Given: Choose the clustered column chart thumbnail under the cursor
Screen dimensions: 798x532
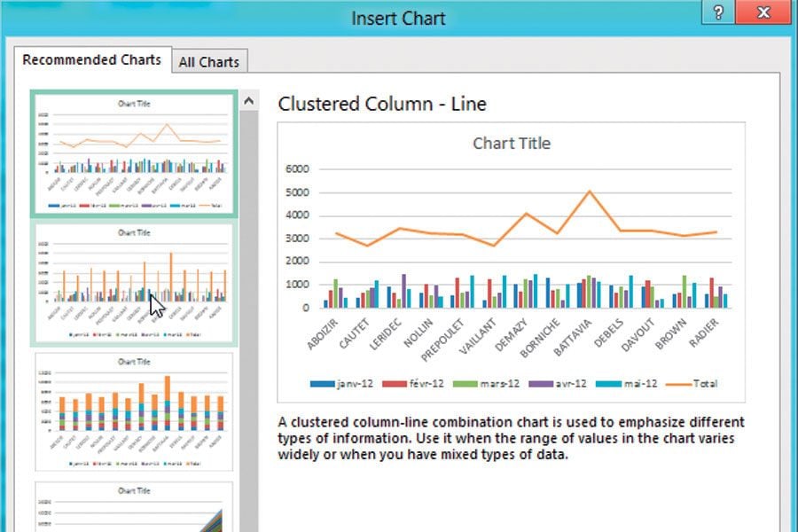Looking at the screenshot, I should [134, 283].
